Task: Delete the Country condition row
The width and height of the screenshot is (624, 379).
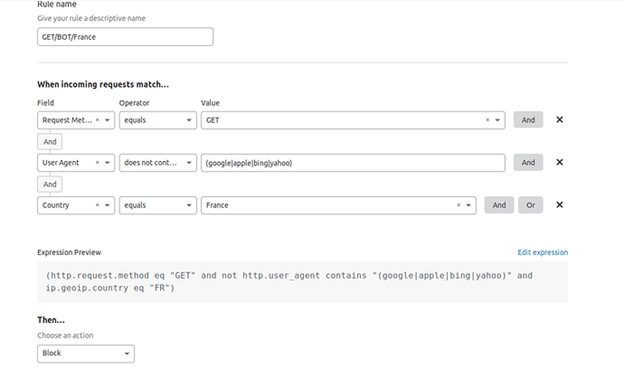Action: [559, 205]
